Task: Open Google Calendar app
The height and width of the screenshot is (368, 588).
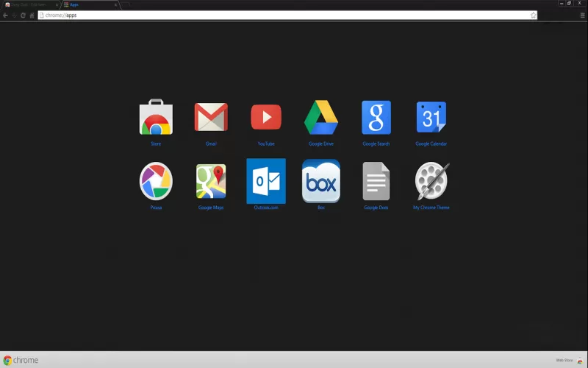Action: tap(431, 118)
